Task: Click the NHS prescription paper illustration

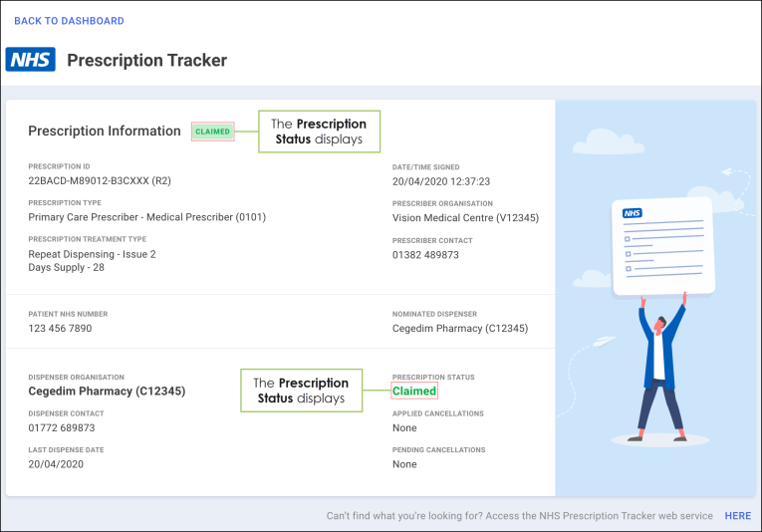Action: click(x=662, y=245)
